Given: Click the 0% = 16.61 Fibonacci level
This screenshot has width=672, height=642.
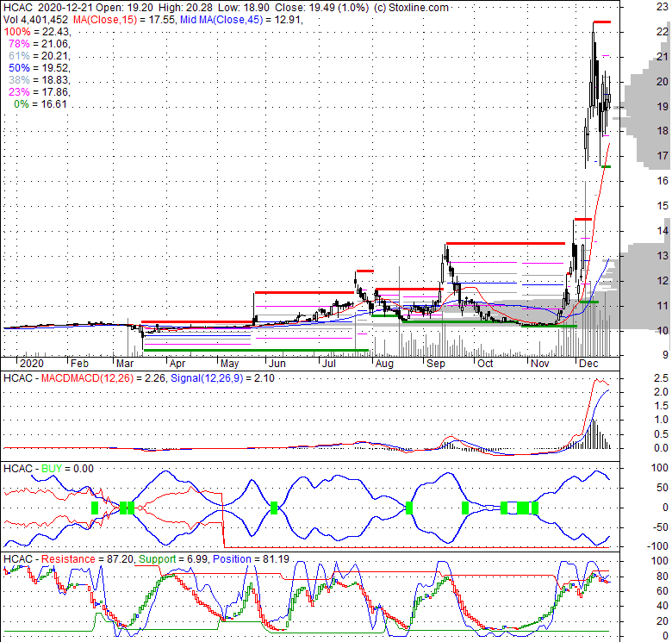Looking at the screenshot, I should pos(40,103).
